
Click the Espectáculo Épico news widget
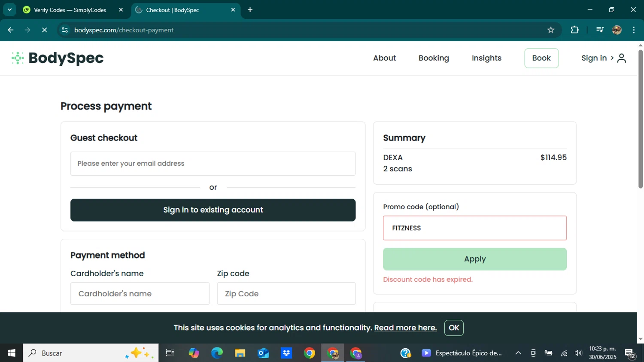462,353
